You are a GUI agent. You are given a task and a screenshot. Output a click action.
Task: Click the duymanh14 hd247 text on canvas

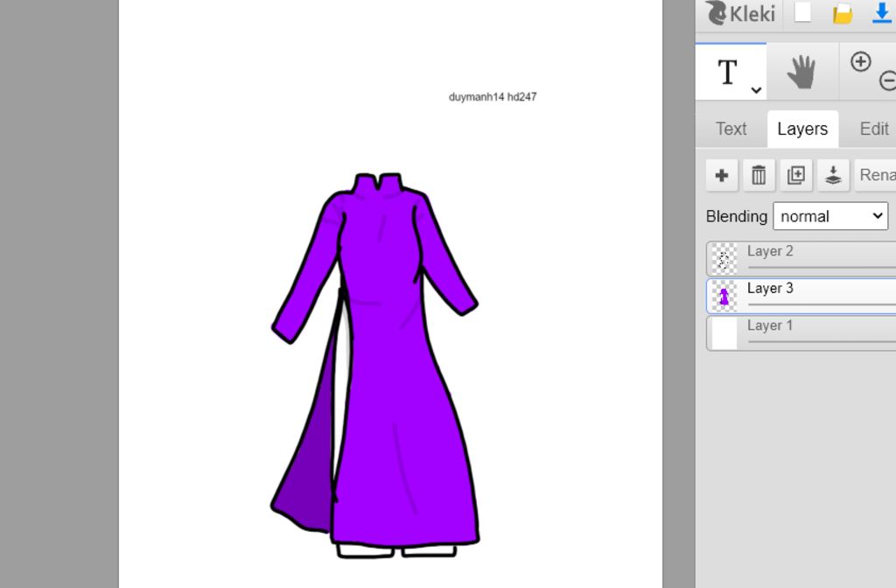(x=493, y=96)
